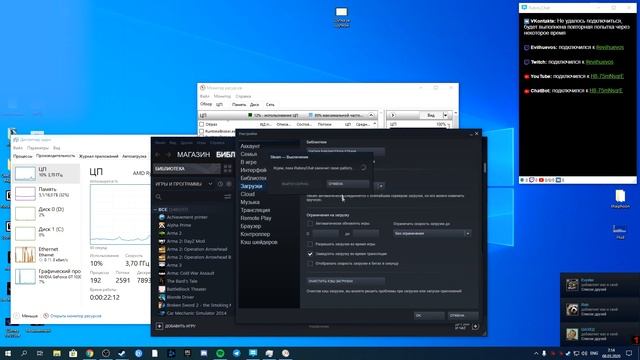Select Музыка in Steam settings sidebar
This screenshot has height=360, width=640.
pos(250,202)
